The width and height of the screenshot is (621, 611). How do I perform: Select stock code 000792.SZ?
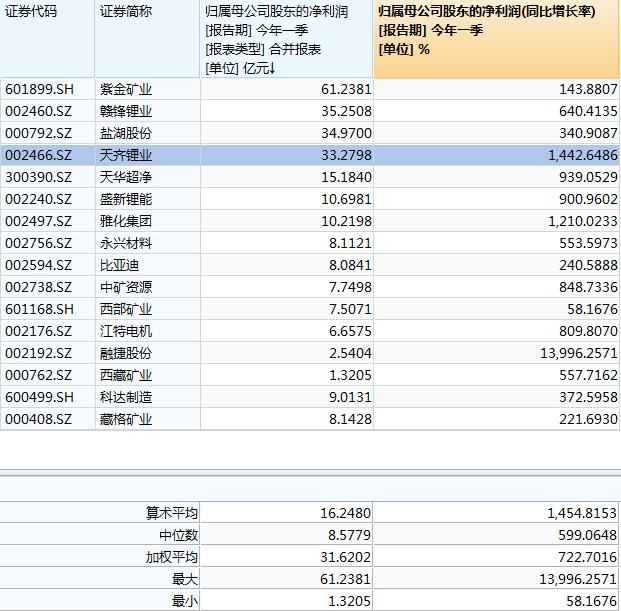38,133
